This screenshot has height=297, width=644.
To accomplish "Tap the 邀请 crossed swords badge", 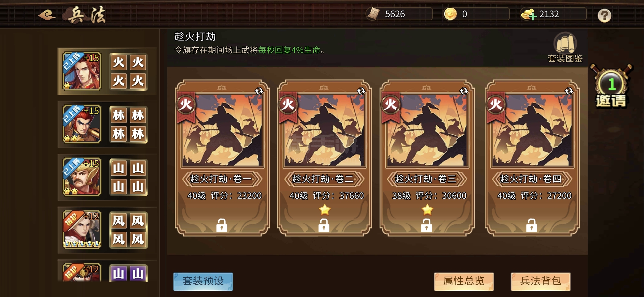I will (611, 86).
